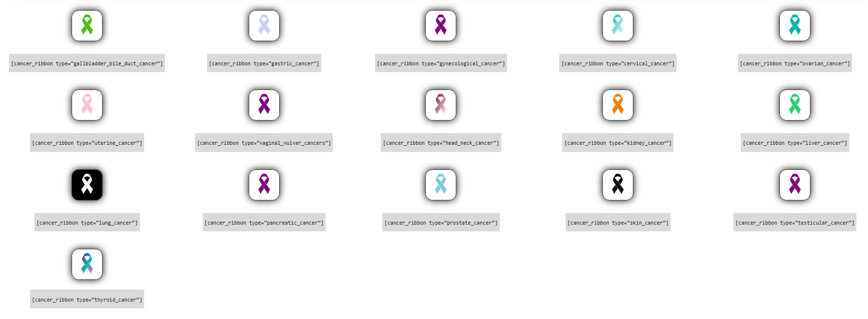This screenshot has width=868, height=319.
Task: Click the testicular_cancer shortcode text
Action: point(795,222)
